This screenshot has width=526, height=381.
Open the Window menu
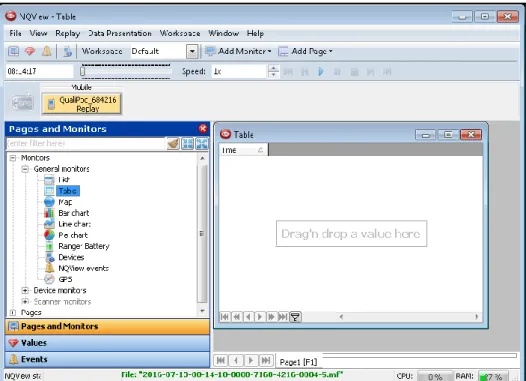(223, 33)
